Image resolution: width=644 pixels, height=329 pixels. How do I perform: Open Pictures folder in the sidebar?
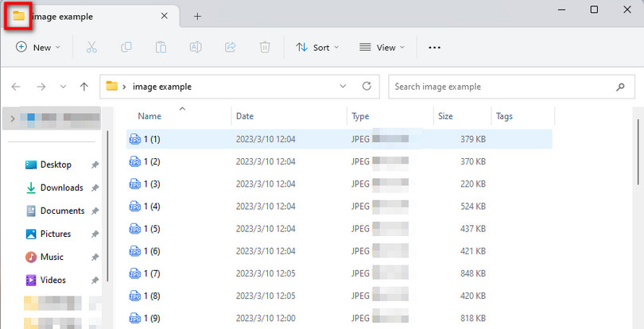pos(56,234)
